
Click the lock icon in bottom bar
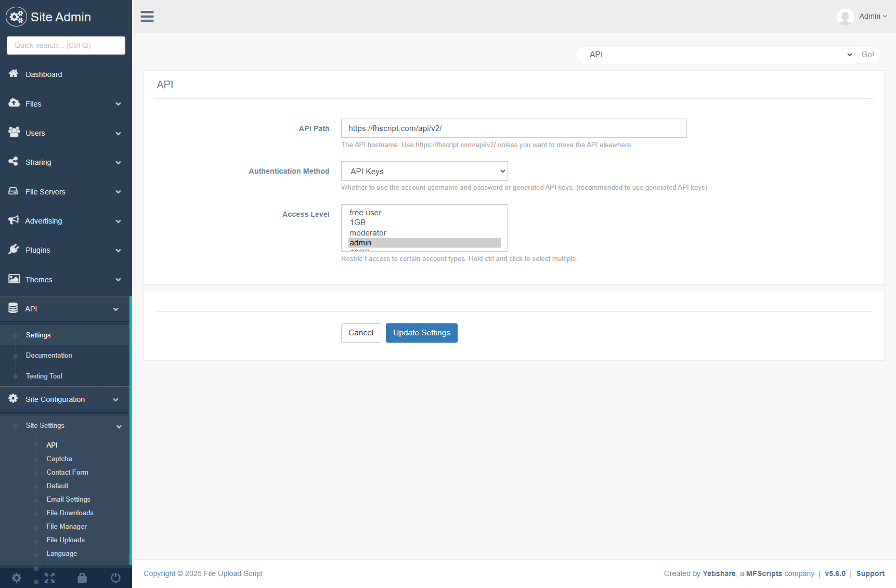tap(82, 578)
